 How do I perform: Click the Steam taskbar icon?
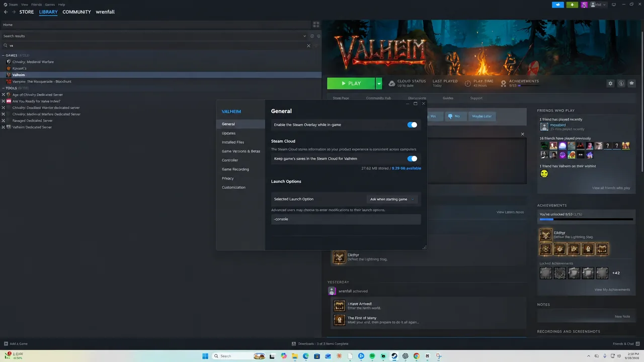pos(394,356)
